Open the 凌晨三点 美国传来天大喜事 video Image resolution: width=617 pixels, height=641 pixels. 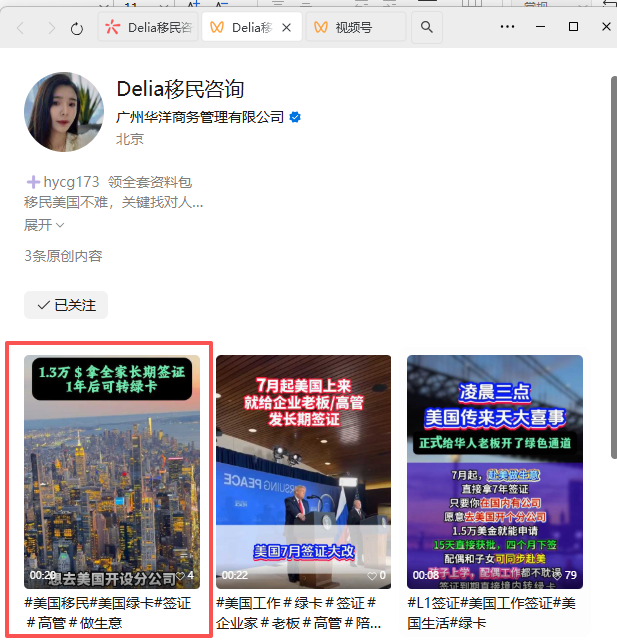coord(495,472)
